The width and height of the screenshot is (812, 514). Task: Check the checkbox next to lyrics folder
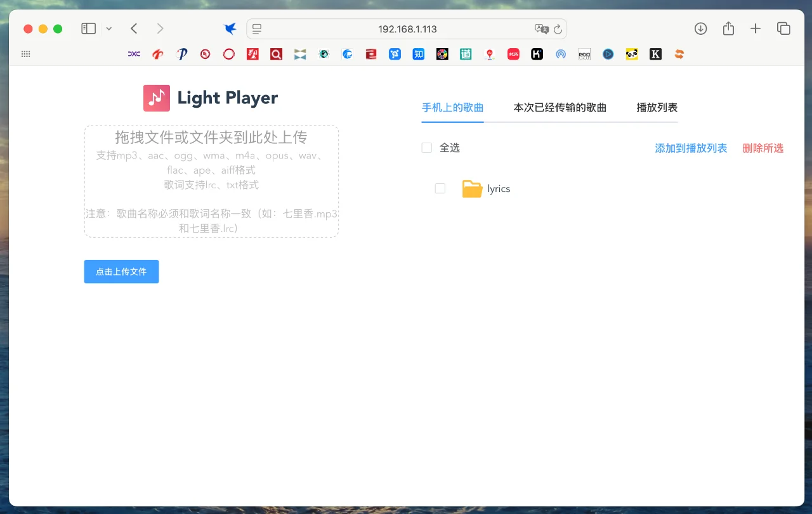point(440,188)
